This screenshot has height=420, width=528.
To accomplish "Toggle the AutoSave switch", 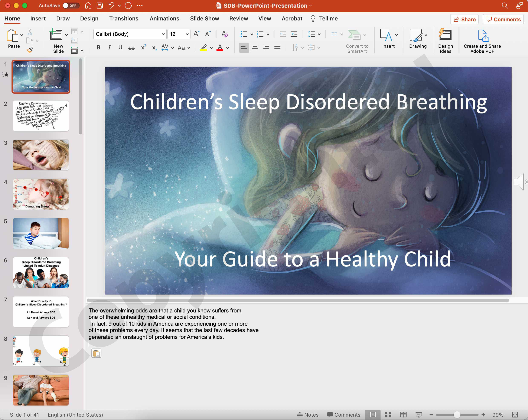I will point(71,6).
